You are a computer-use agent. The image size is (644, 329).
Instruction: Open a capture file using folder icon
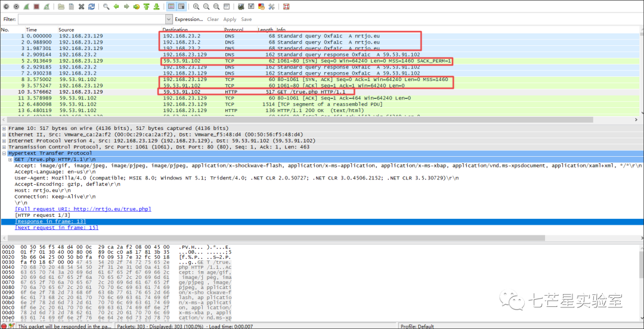click(61, 7)
